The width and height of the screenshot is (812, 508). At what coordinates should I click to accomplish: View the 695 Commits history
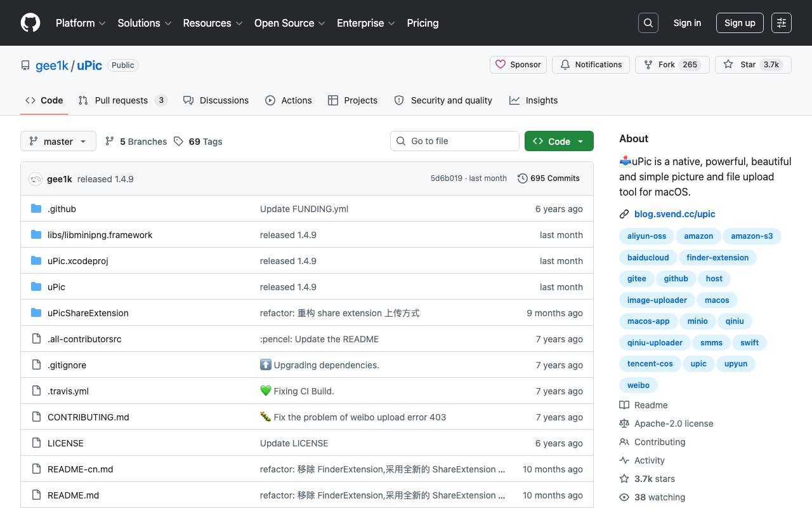tap(549, 178)
